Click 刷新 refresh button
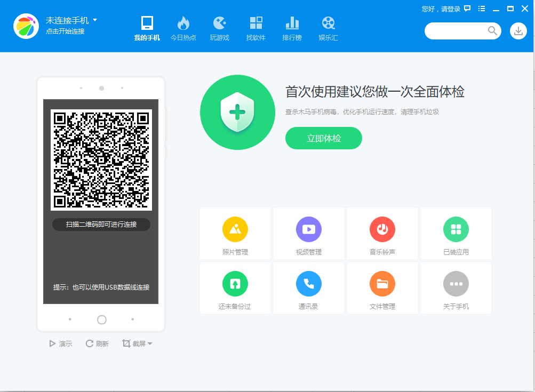535x392 pixels. pyautogui.click(x=97, y=343)
